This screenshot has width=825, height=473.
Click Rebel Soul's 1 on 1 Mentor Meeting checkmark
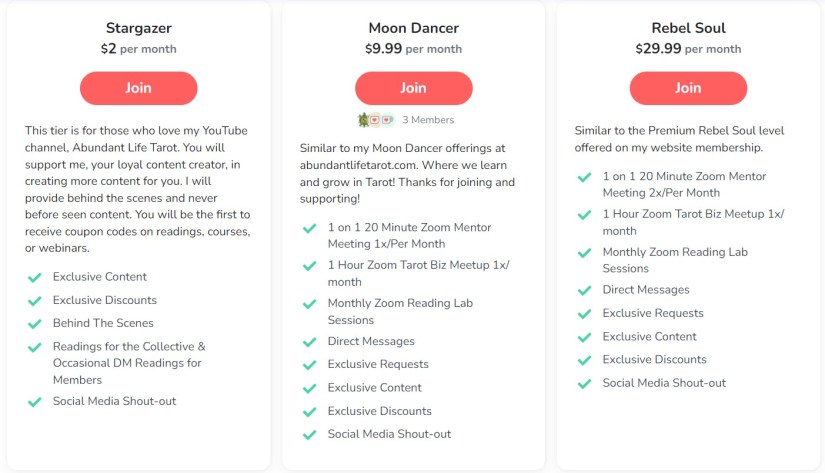[x=585, y=177]
